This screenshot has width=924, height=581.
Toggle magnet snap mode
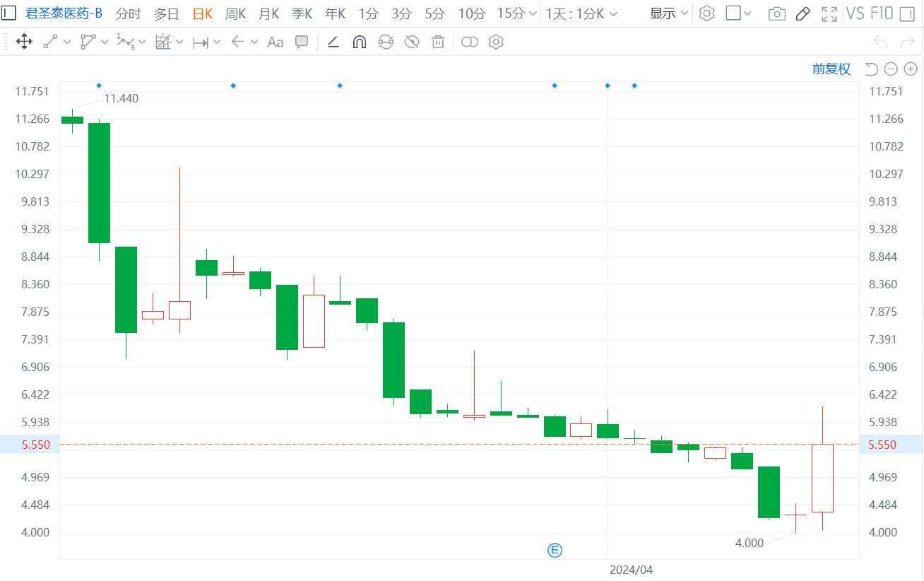point(359,42)
